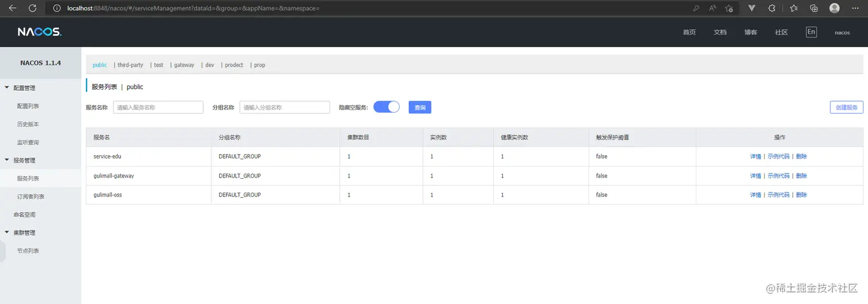Viewport: 868px width, 304px height.
Task: Switch to the prodect namespace tab
Action: pos(234,65)
